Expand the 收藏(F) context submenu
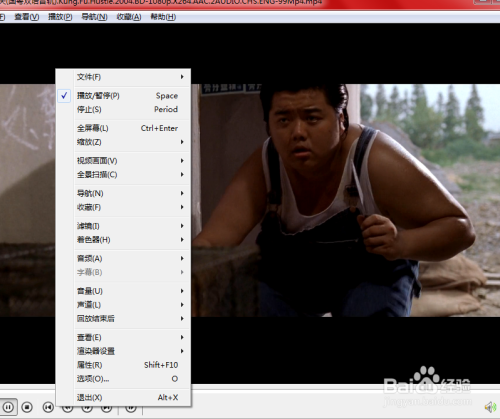Screen dimensions: 500x419 (x=123, y=207)
